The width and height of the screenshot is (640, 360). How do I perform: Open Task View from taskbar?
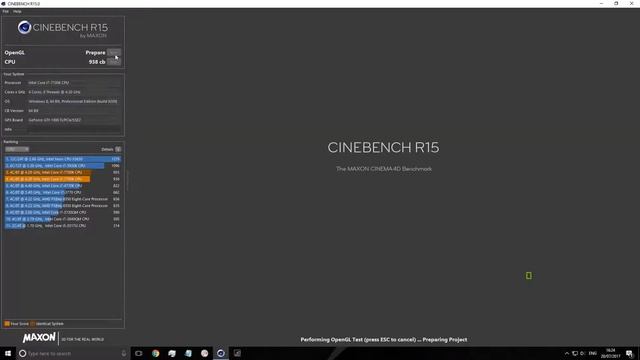tap(139, 353)
